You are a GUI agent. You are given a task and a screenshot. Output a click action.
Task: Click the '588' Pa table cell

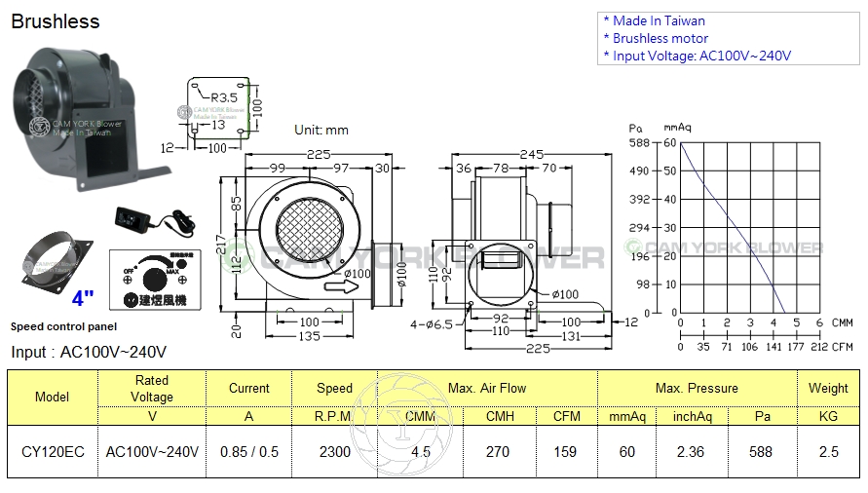pos(761,452)
